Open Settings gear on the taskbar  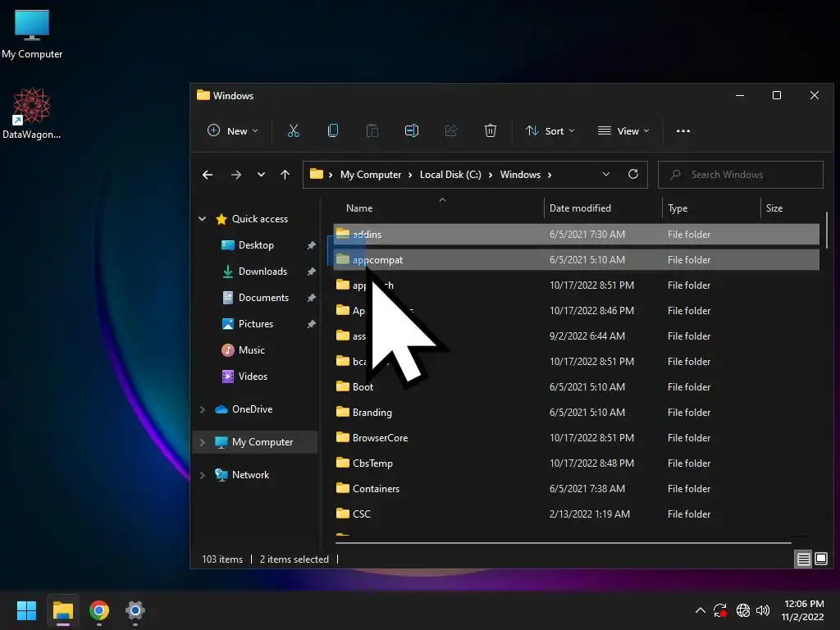pyautogui.click(x=135, y=610)
